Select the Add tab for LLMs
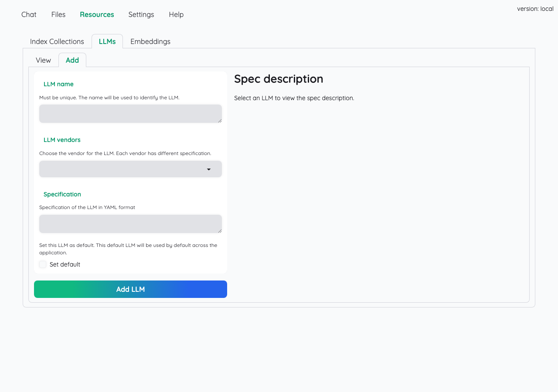 click(x=72, y=60)
